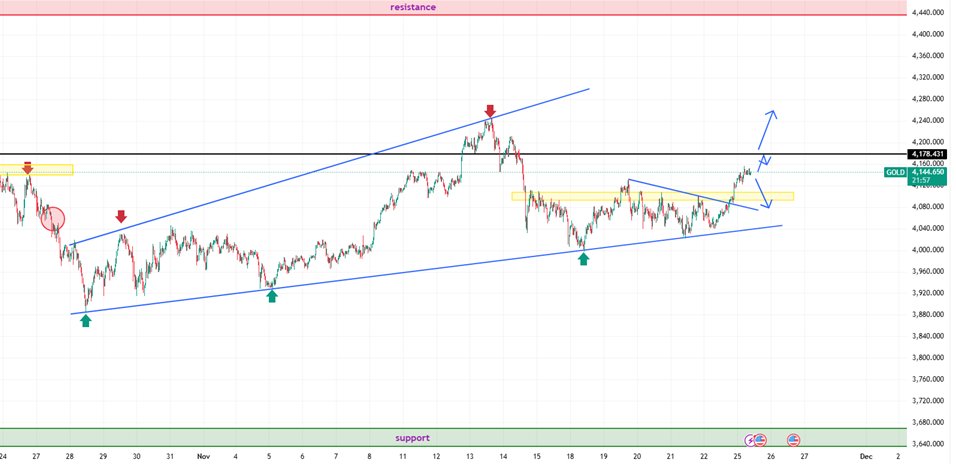Click the 'Dec' label on time axis
The height and width of the screenshot is (464, 956).
click(x=865, y=456)
